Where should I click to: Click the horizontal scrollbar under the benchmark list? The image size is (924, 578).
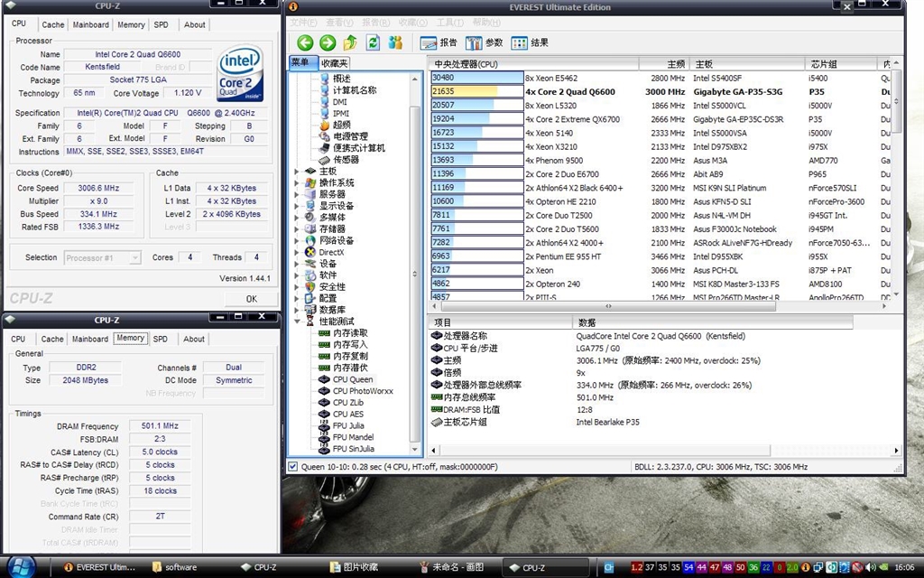(x=608, y=306)
